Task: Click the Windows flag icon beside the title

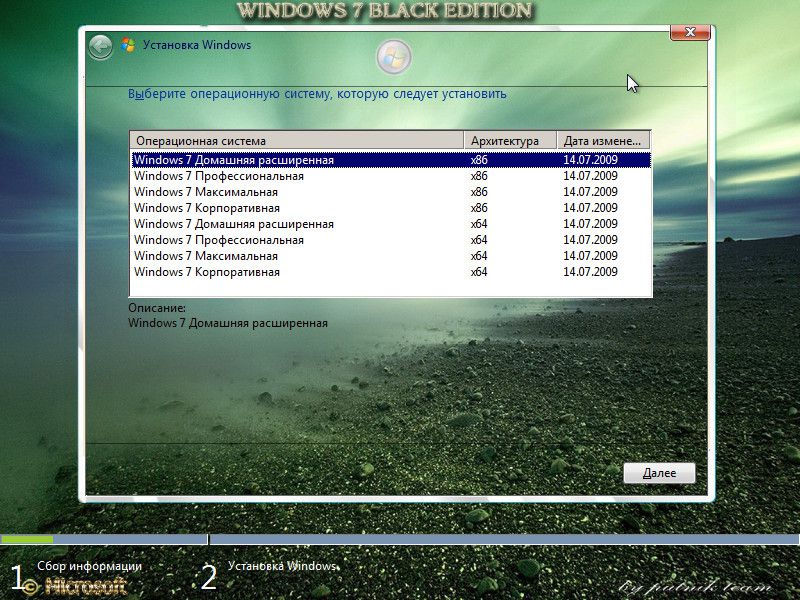Action: (x=128, y=45)
